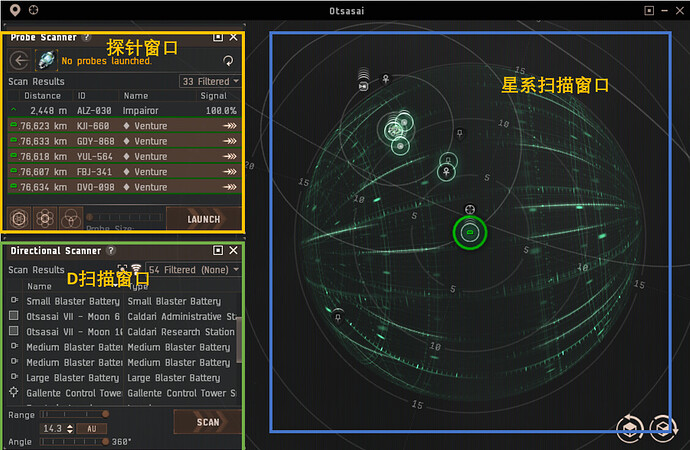Sort by the ID column header
Image resolution: width=690 pixels, height=450 pixels.
point(81,95)
